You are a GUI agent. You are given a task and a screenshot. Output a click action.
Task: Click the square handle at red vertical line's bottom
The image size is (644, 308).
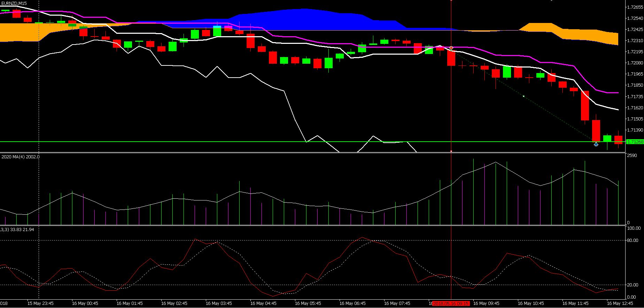pyautogui.click(x=451, y=151)
